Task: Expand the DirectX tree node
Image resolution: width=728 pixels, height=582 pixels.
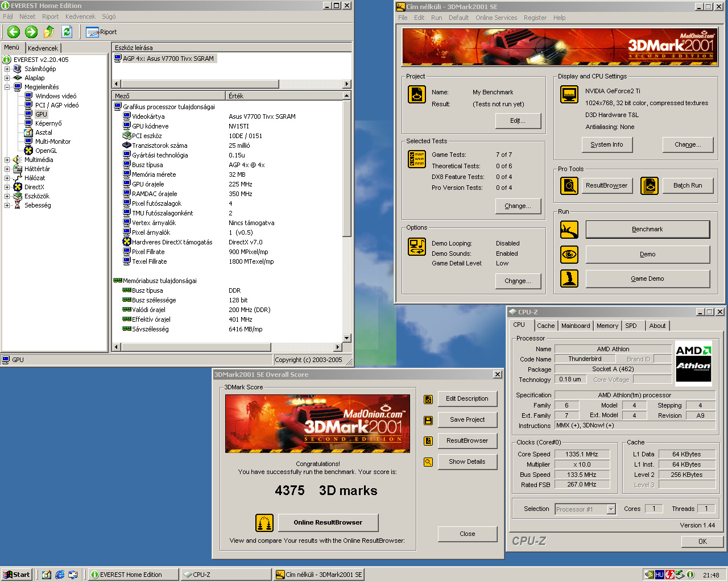Action: 7,187
